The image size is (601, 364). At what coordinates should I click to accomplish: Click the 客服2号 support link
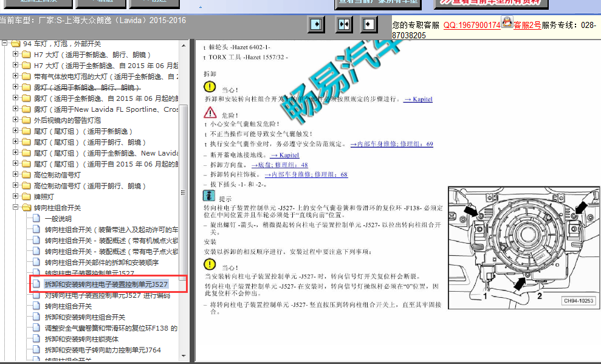pyautogui.click(x=527, y=26)
